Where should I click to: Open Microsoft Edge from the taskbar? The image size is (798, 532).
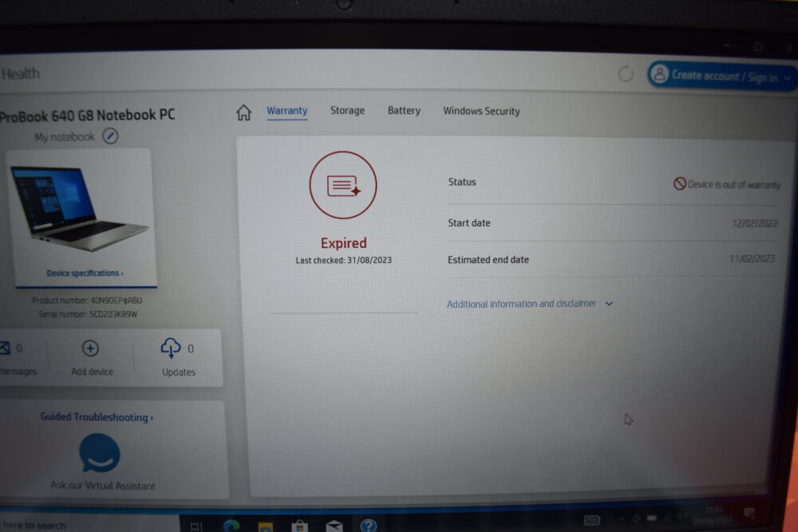[x=231, y=525]
